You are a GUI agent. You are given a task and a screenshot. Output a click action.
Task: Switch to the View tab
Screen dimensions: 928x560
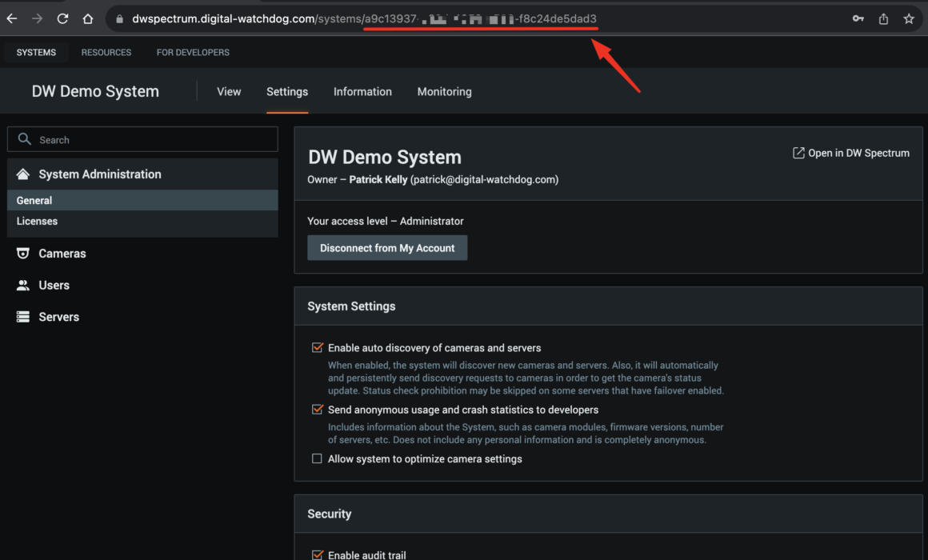[229, 92]
